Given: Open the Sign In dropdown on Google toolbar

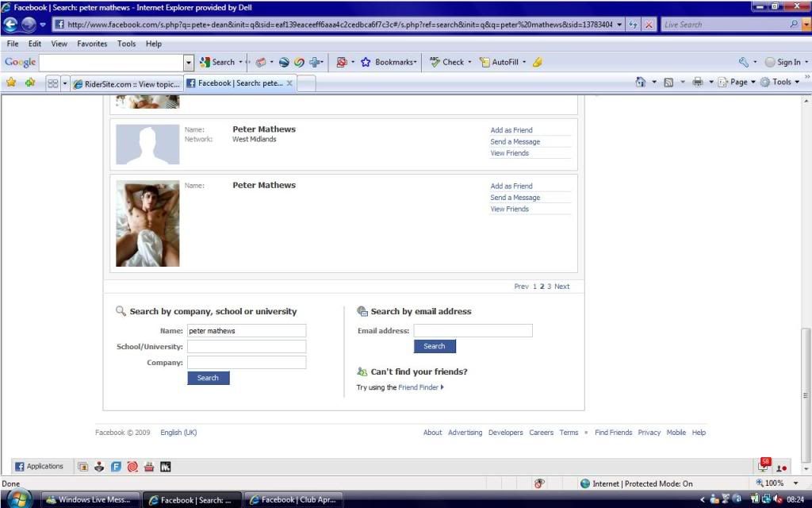Looking at the screenshot, I should (806, 62).
